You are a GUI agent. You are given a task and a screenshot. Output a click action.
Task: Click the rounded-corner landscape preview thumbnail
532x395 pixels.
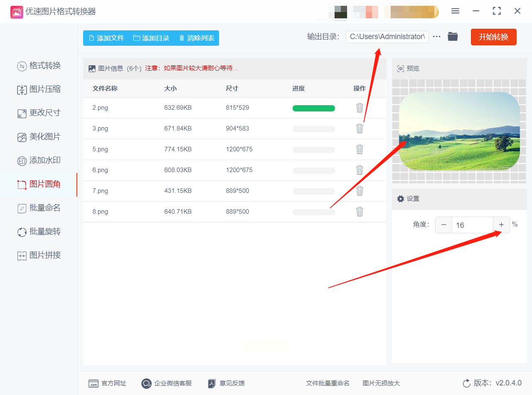click(459, 131)
